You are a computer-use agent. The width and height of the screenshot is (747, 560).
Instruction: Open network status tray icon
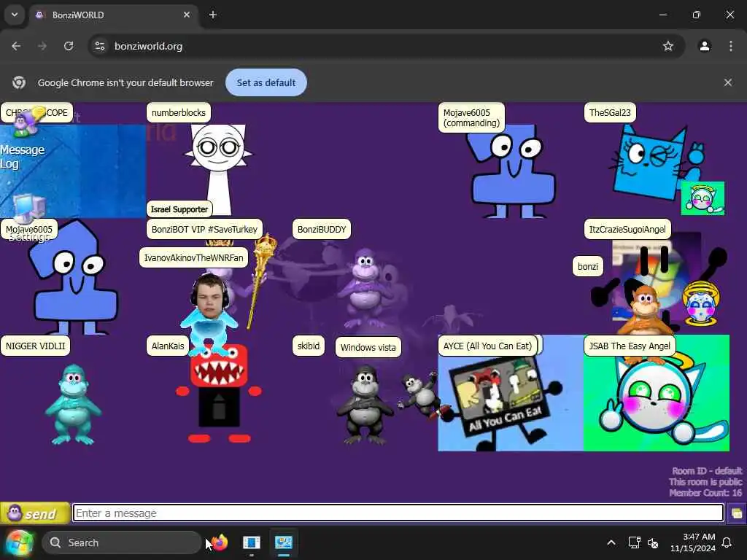point(634,542)
